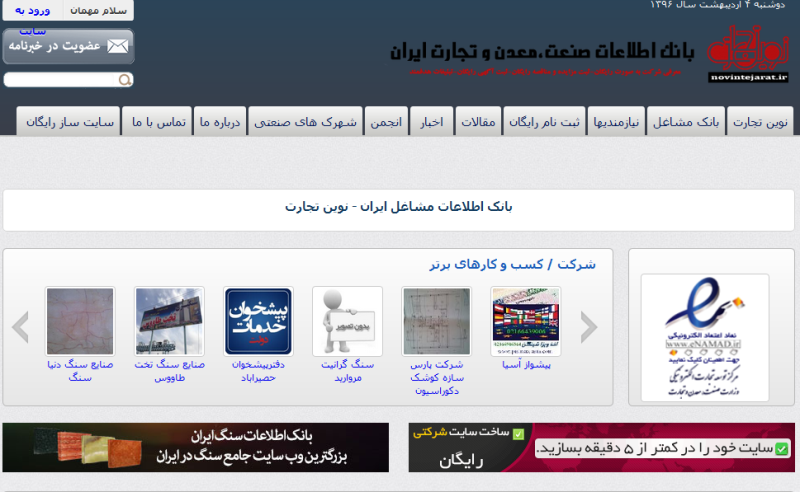Open the درباره ما tab
Image resolution: width=800 pixels, height=492 pixels.
click(220, 121)
